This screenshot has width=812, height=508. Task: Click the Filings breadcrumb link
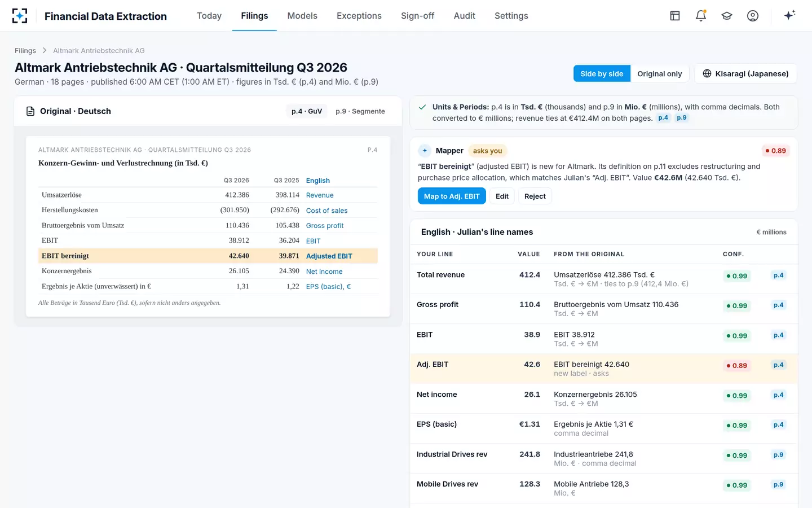coord(25,51)
